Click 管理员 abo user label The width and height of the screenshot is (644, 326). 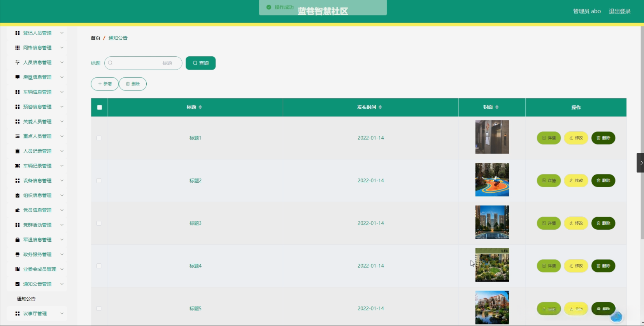pos(587,11)
